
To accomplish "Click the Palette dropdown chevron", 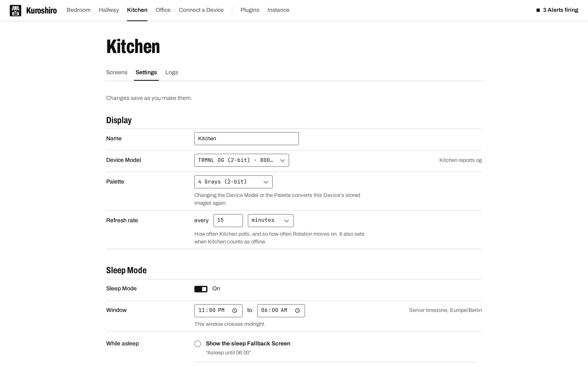I will pyautogui.click(x=266, y=182).
